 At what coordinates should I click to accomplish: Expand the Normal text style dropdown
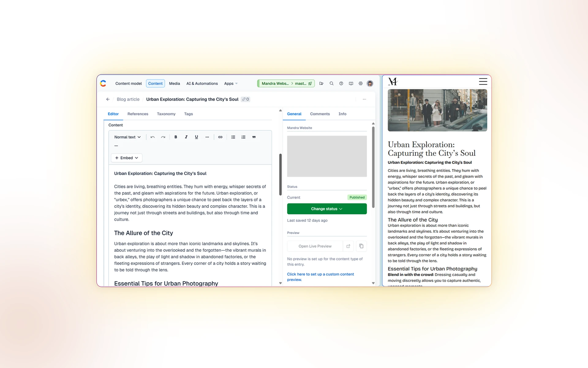point(127,137)
